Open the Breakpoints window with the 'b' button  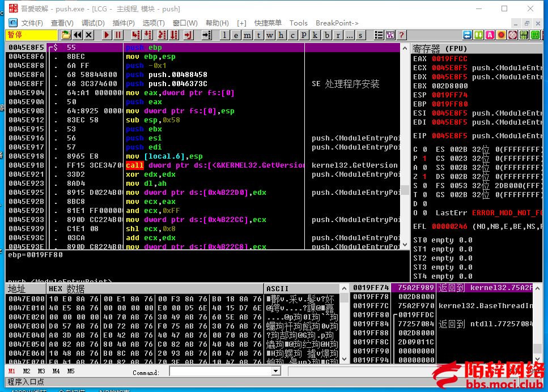tap(326, 35)
